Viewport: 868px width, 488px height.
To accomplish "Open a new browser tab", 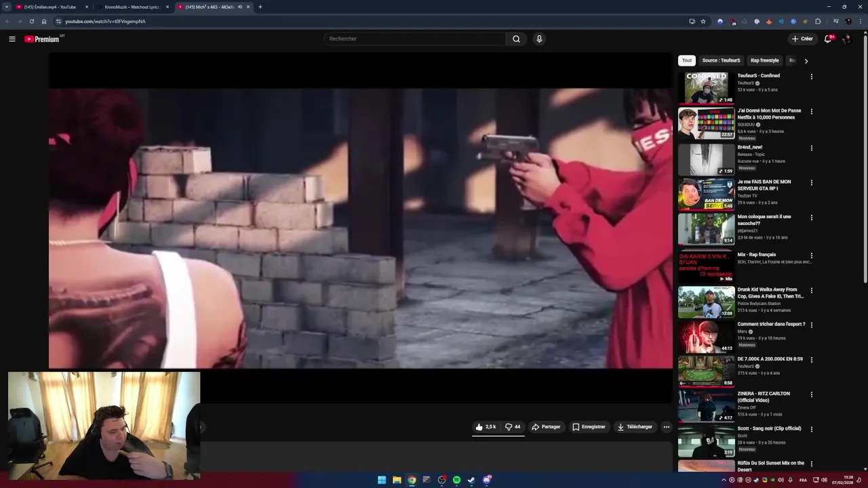I will tap(260, 7).
